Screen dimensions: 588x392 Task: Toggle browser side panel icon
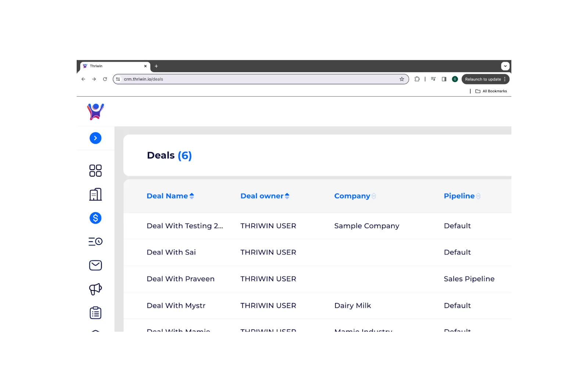pyautogui.click(x=444, y=79)
